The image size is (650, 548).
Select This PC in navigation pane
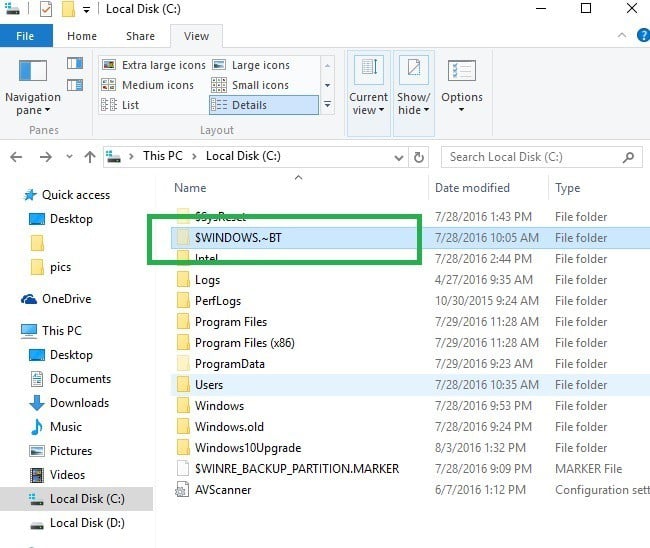[x=52, y=331]
